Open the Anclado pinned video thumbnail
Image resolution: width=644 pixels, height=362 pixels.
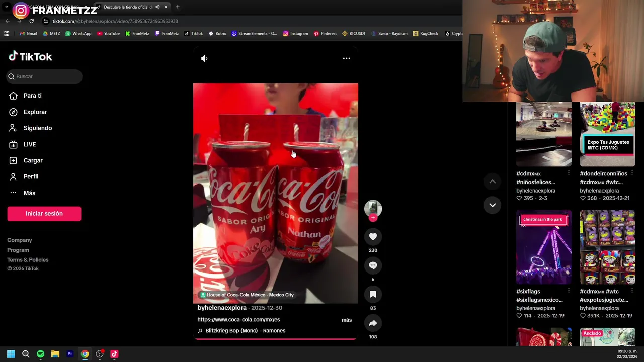(607, 337)
